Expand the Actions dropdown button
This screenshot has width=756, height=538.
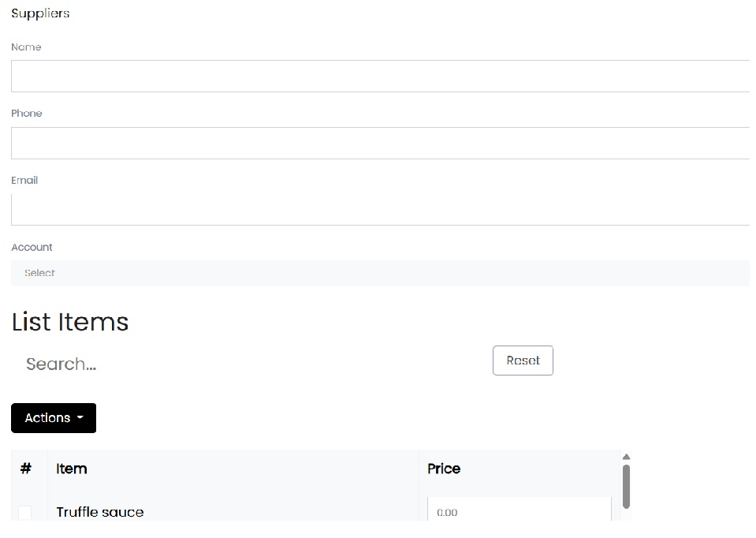[54, 418]
